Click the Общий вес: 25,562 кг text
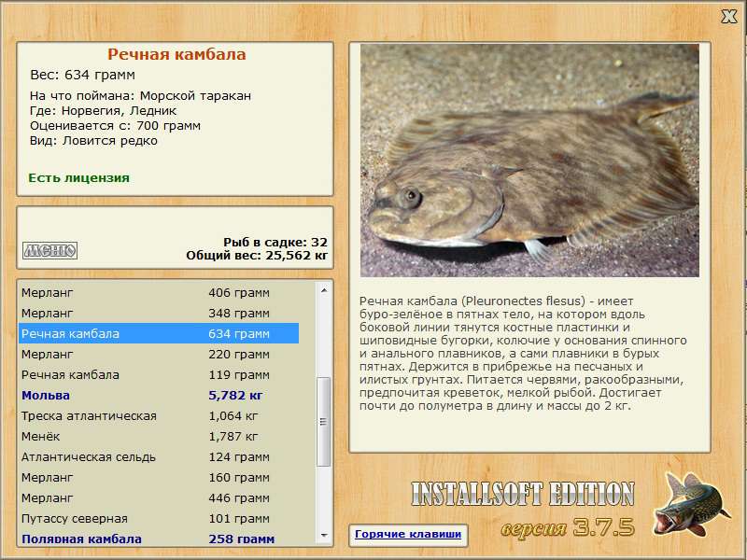 [x=257, y=255]
